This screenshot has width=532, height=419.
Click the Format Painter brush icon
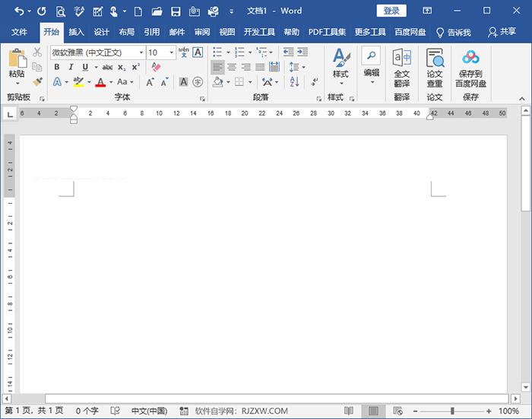click(x=37, y=81)
